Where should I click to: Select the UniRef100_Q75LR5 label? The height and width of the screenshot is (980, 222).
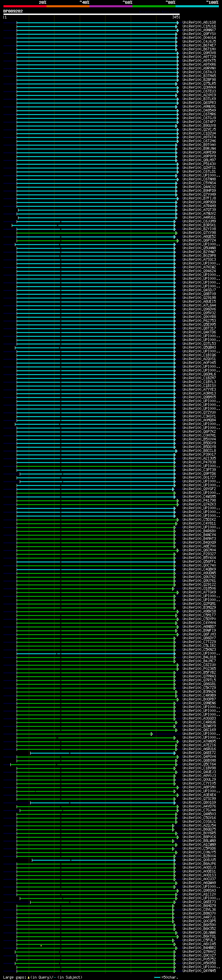pyautogui.click(x=199, y=84)
